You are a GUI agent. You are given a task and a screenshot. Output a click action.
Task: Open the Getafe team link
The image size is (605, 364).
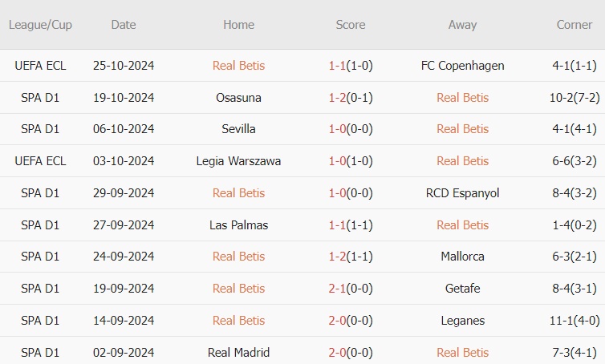[x=462, y=289]
